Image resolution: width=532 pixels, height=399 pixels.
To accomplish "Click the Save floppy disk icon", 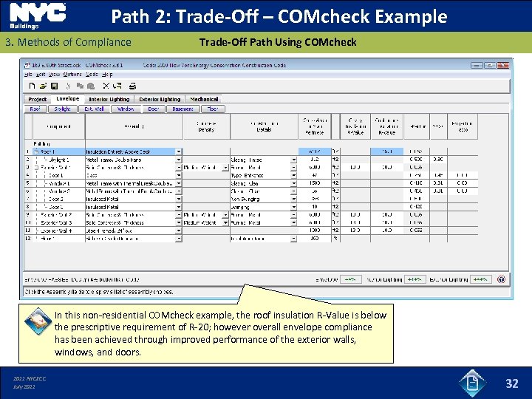I will point(54,86).
